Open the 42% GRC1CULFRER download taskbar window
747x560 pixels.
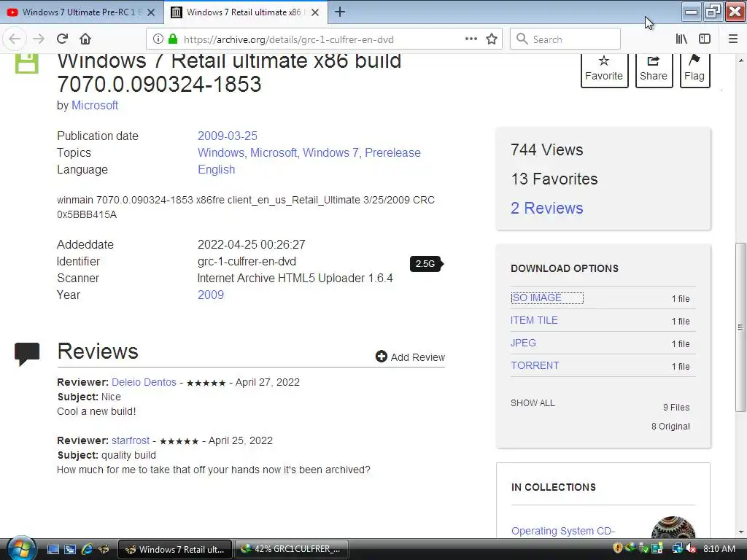tap(291, 549)
